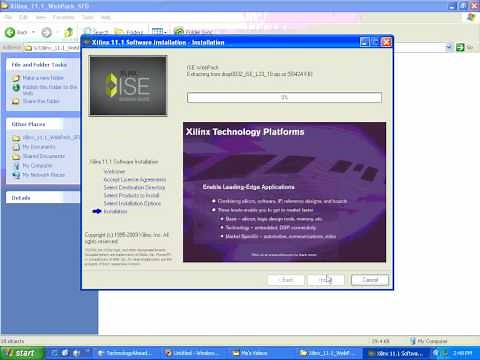Click Publish this folder to the Web
480x360 pixels.
point(50,90)
